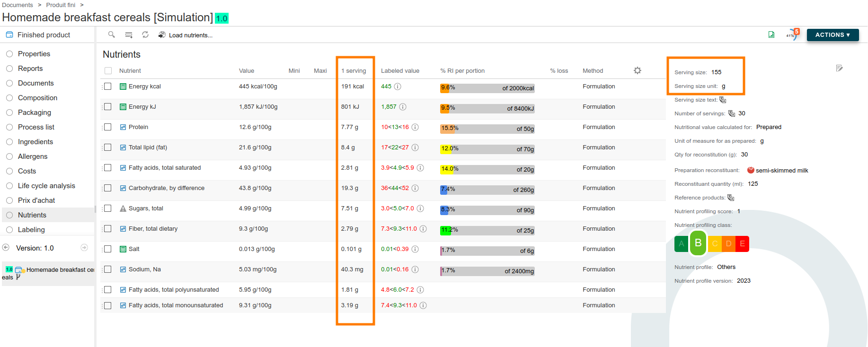Open the ACTIONS dropdown menu

[x=832, y=35]
